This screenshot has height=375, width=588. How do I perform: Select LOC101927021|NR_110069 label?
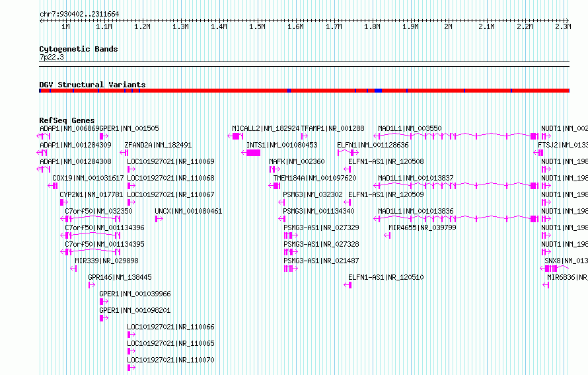pyautogui.click(x=170, y=161)
